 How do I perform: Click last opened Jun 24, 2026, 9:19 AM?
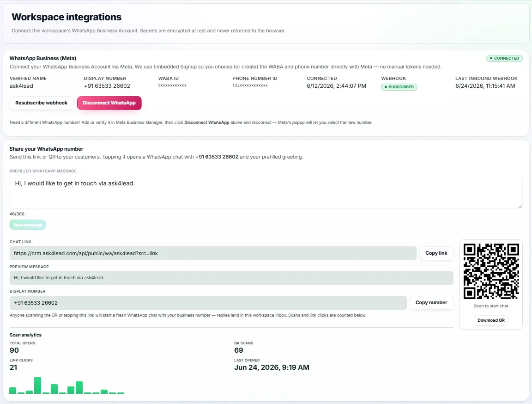tap(272, 367)
